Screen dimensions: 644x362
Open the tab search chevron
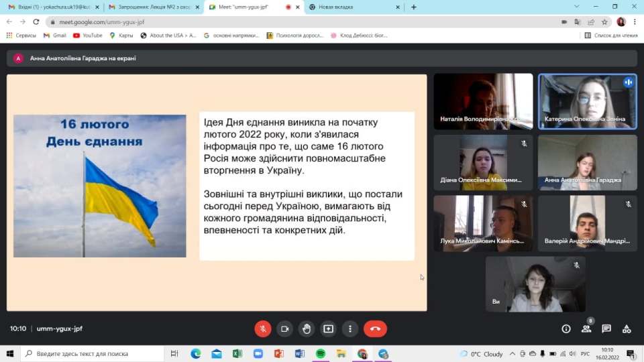(x=577, y=7)
